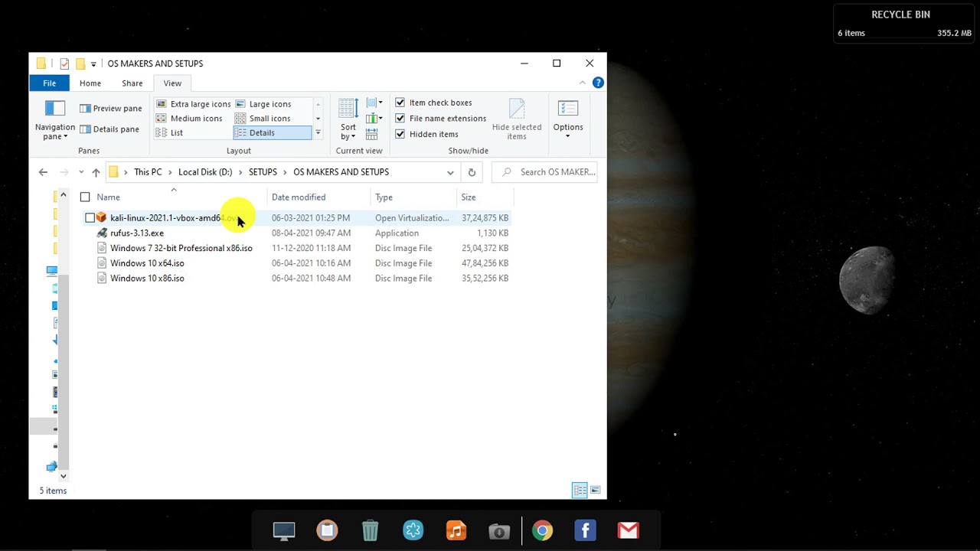The image size is (980, 551).
Task: Choose Extra large icons layout
Action: pos(193,104)
